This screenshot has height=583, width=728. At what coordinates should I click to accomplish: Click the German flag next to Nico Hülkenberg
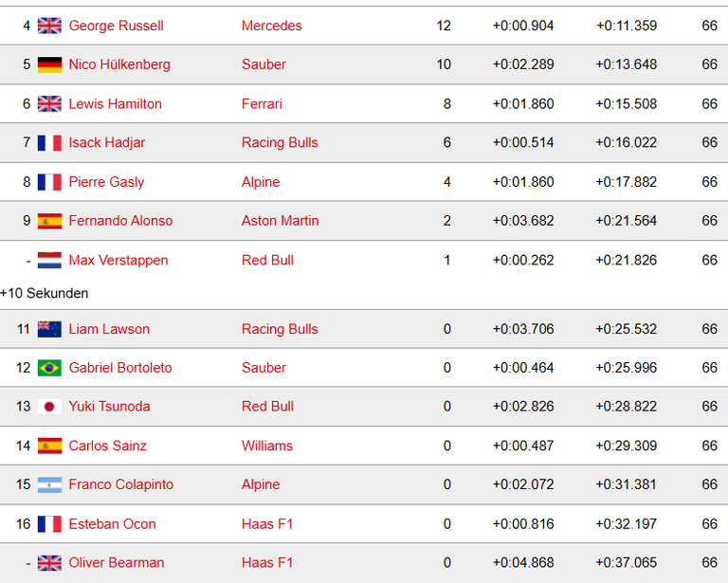pos(49,64)
